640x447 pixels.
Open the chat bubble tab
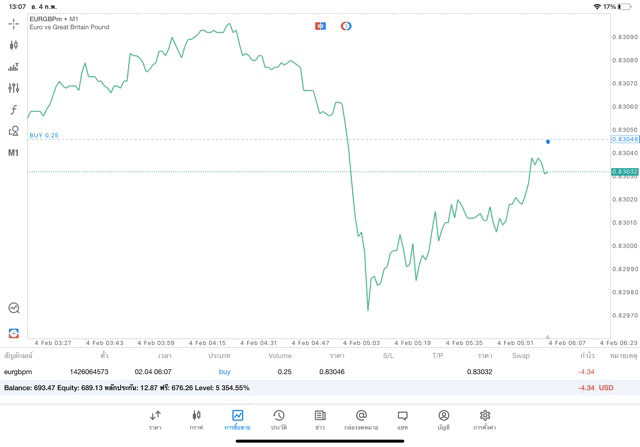point(402,419)
